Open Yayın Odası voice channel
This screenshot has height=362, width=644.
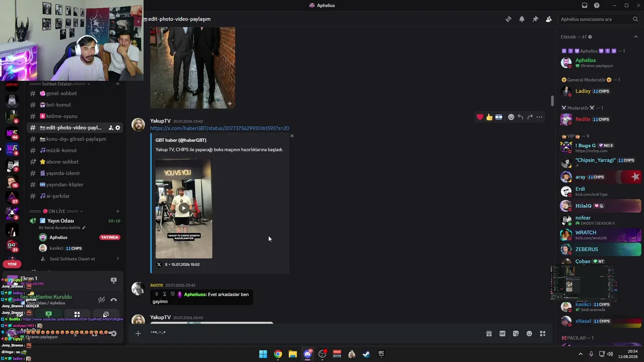[x=75, y=221]
